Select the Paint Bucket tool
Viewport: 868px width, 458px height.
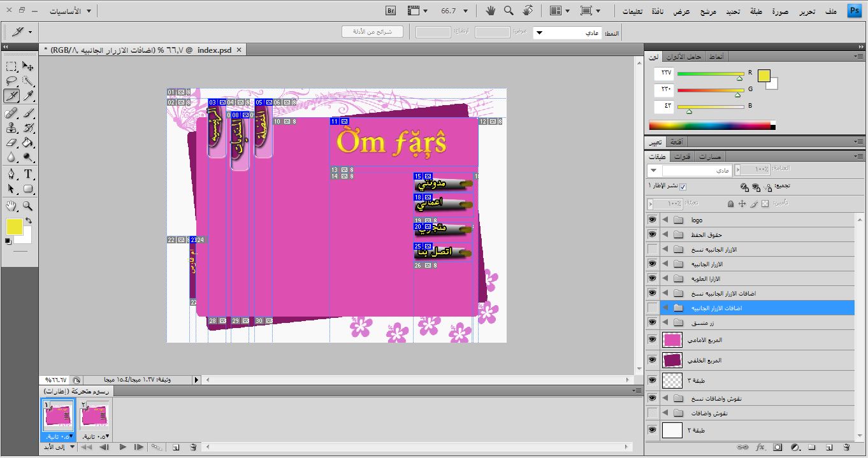tap(28, 143)
